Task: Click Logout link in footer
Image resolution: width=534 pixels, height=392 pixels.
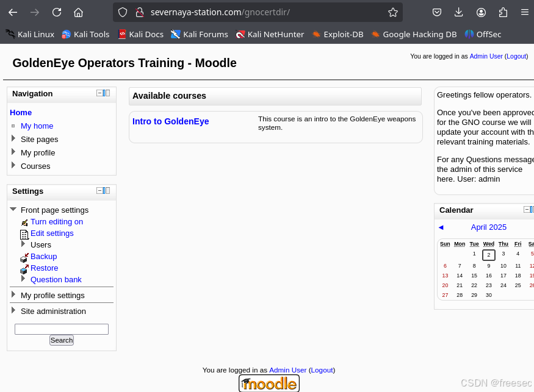Action: coord(322,370)
